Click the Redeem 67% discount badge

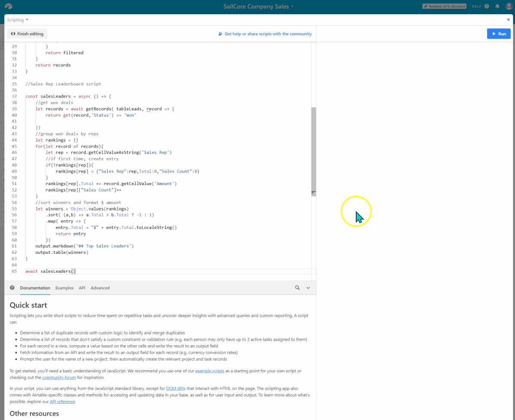pyautogui.click(x=444, y=6)
